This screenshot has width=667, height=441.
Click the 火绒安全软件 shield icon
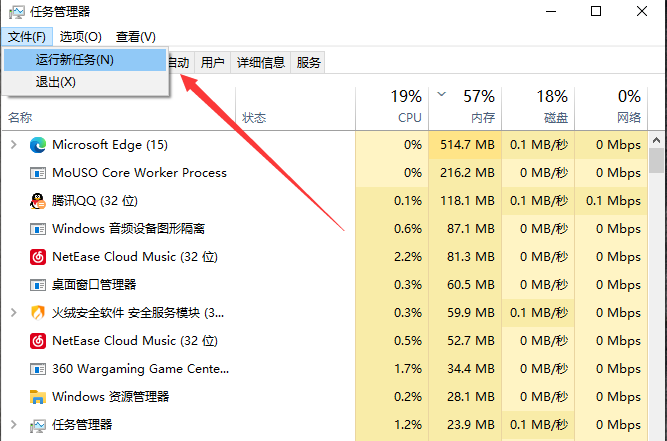coord(38,313)
